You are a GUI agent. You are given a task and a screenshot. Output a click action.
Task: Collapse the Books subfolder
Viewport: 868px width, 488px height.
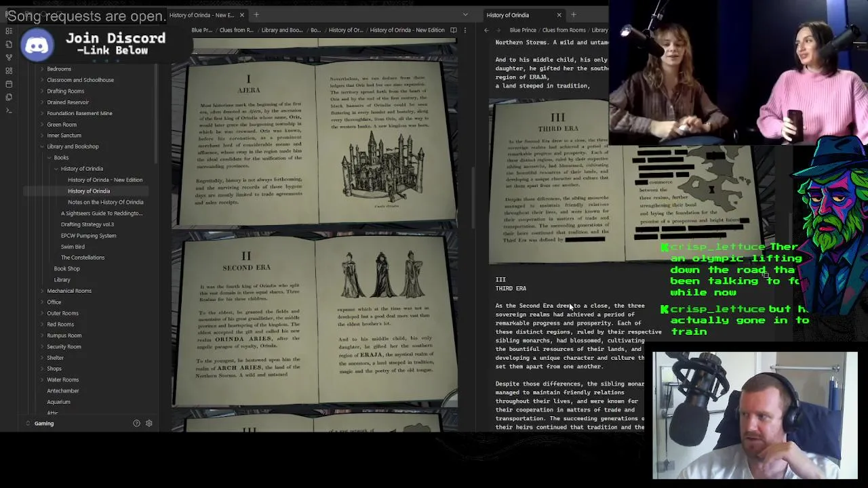point(49,158)
